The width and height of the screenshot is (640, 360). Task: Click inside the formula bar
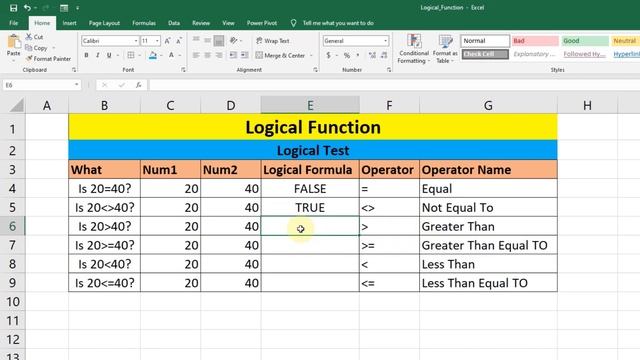pyautogui.click(x=394, y=85)
